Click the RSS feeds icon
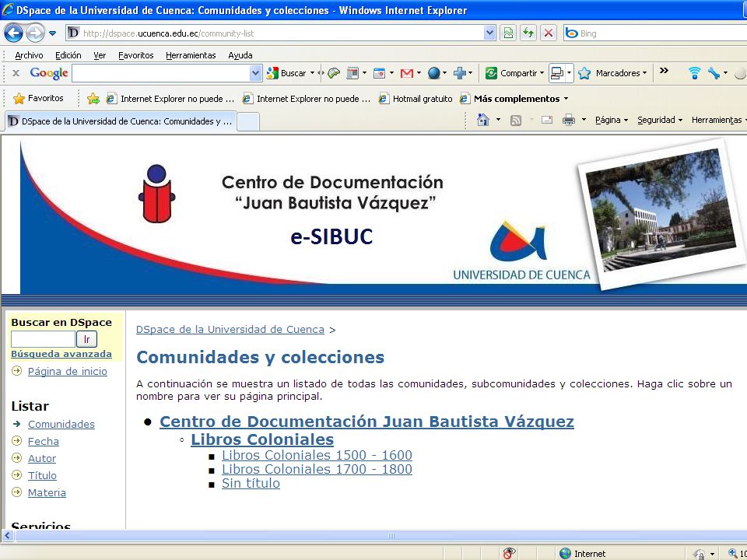The width and height of the screenshot is (747, 560). (x=515, y=121)
